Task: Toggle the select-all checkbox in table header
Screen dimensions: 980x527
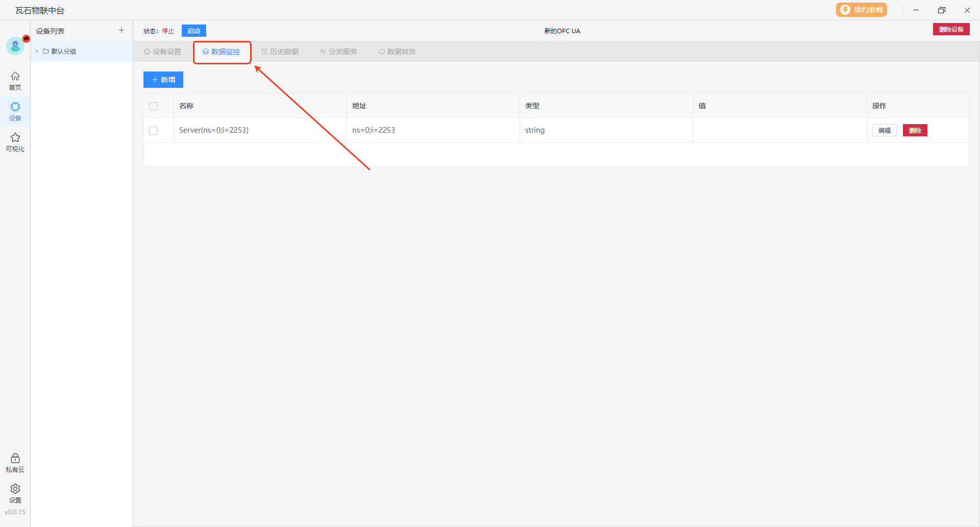Action: point(153,106)
